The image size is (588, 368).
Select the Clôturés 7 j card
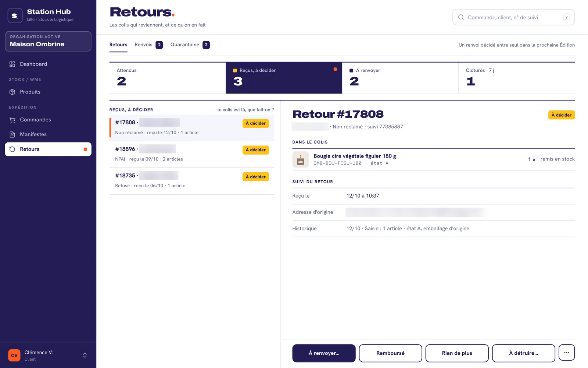517,78
